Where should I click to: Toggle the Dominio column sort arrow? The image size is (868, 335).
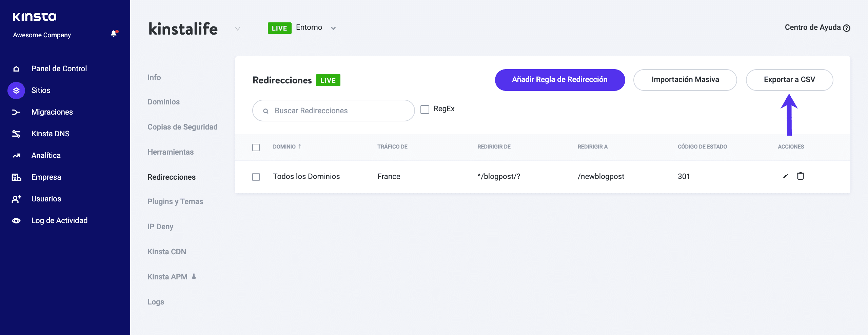[300, 146]
